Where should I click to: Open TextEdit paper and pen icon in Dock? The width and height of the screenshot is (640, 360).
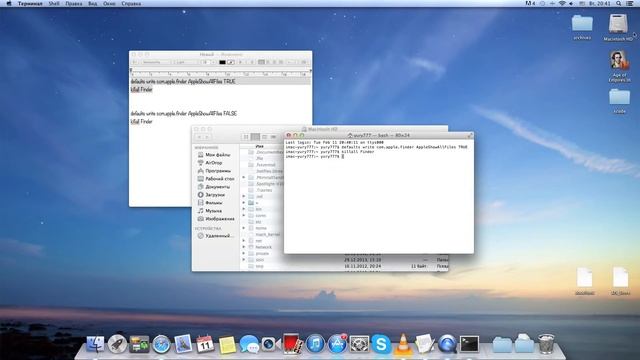click(425, 344)
